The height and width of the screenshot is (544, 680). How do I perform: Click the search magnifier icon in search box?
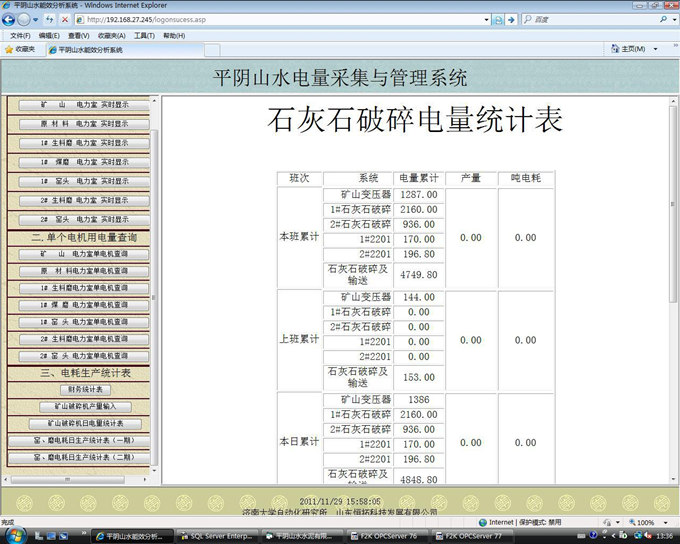point(662,19)
